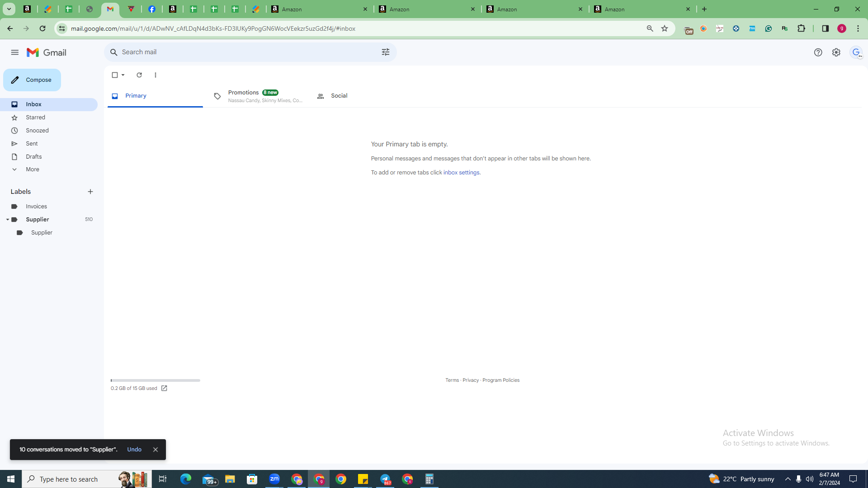Screen dimensions: 868x488
Task: Refresh the inbox message list
Action: point(139,75)
